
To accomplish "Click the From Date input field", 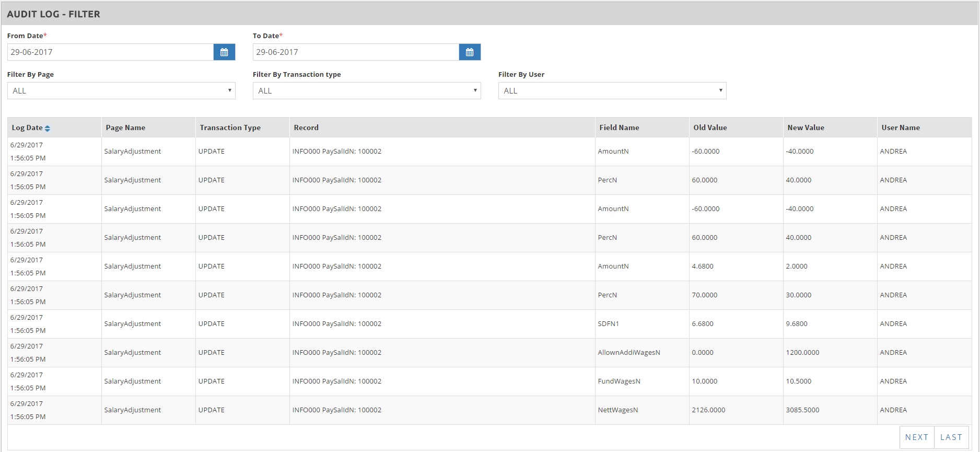I will tap(110, 52).
